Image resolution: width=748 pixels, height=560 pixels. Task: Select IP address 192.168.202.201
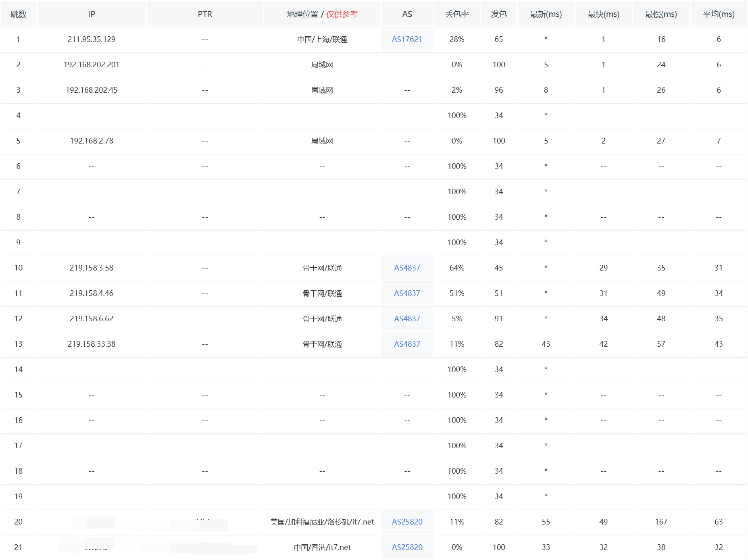click(92, 65)
